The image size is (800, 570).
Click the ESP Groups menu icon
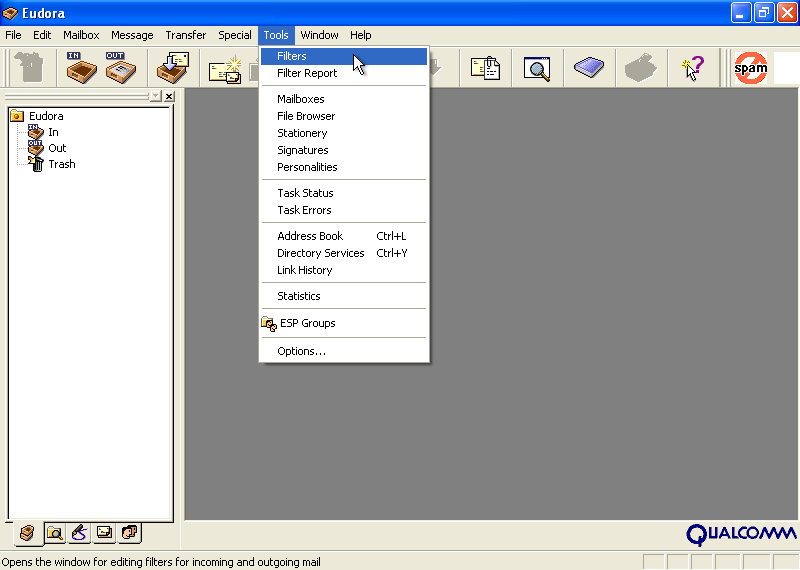[268, 324]
